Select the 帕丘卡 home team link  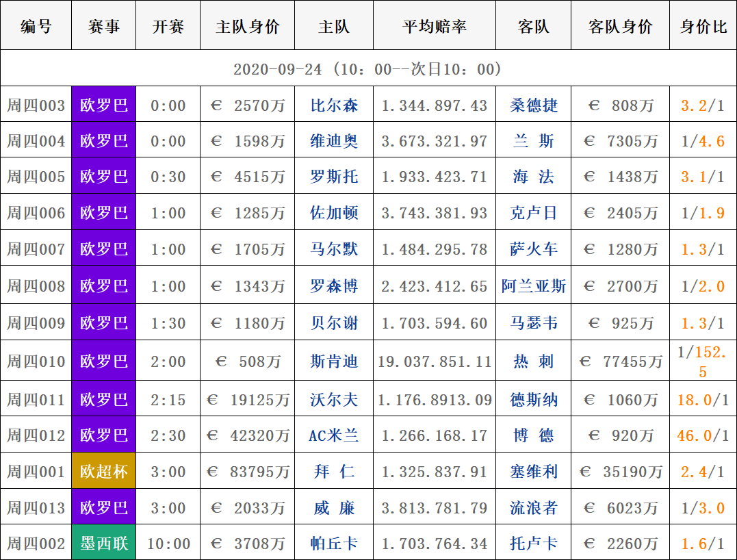[x=334, y=544]
